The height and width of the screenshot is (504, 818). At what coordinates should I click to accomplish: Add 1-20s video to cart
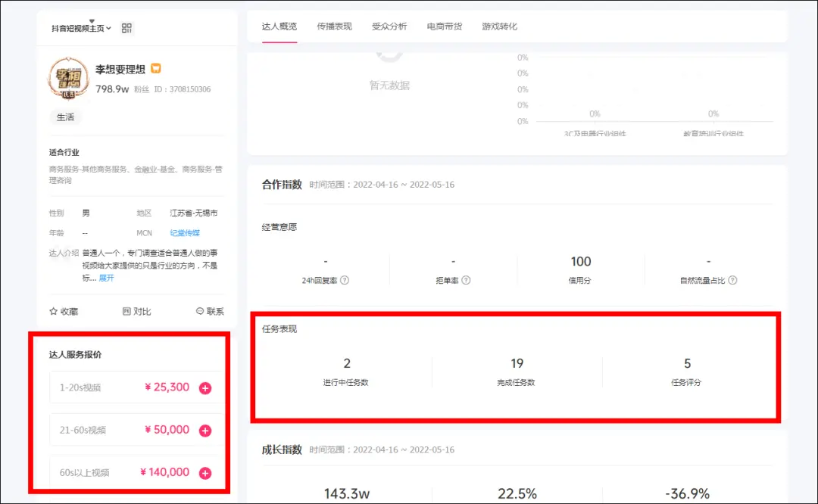205,388
